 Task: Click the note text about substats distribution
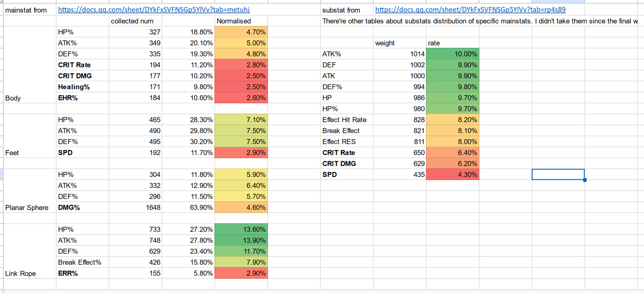coord(470,21)
